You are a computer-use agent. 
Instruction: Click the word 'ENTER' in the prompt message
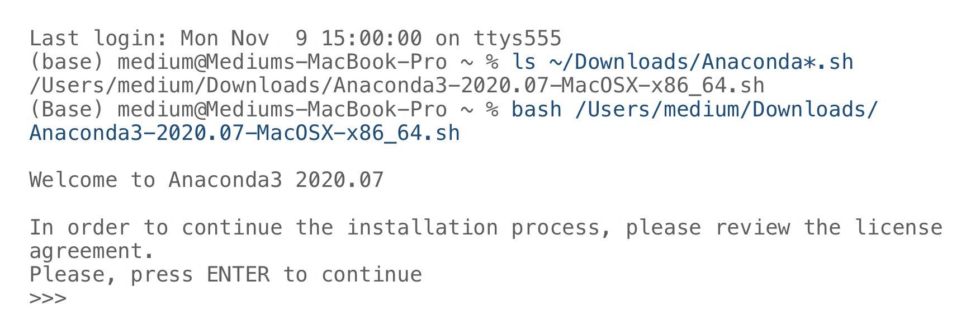(238, 274)
